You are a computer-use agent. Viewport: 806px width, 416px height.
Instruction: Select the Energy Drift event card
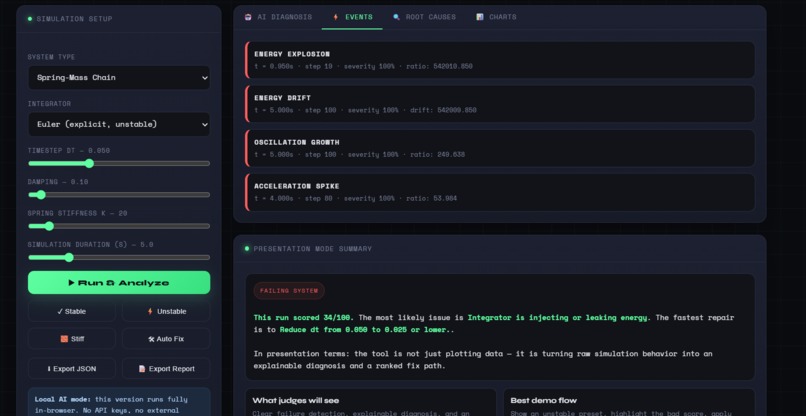point(500,104)
